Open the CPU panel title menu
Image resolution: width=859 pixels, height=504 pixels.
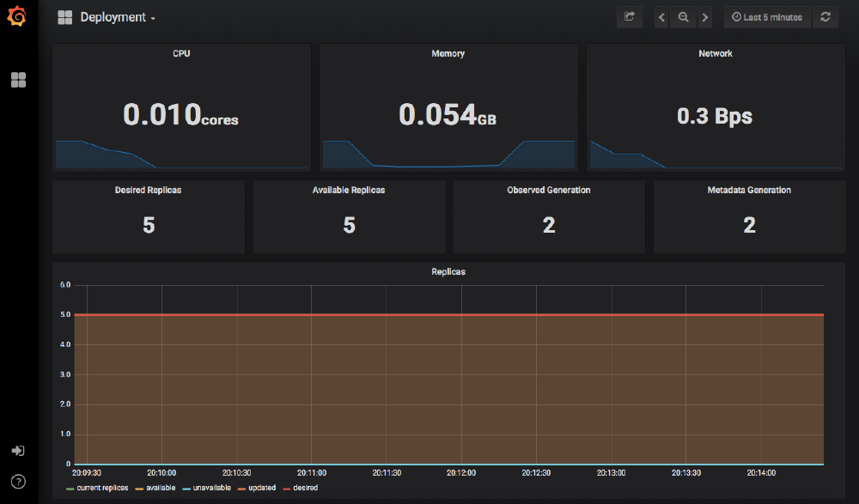tap(180, 52)
